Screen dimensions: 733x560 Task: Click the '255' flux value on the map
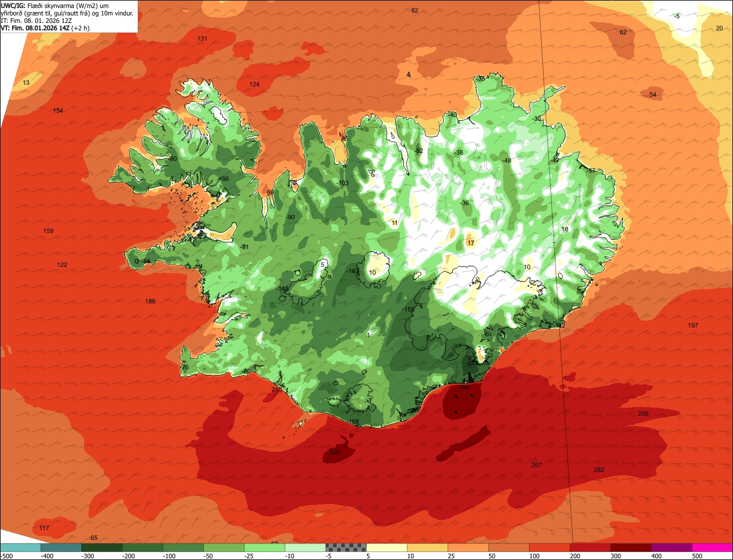coord(643,414)
